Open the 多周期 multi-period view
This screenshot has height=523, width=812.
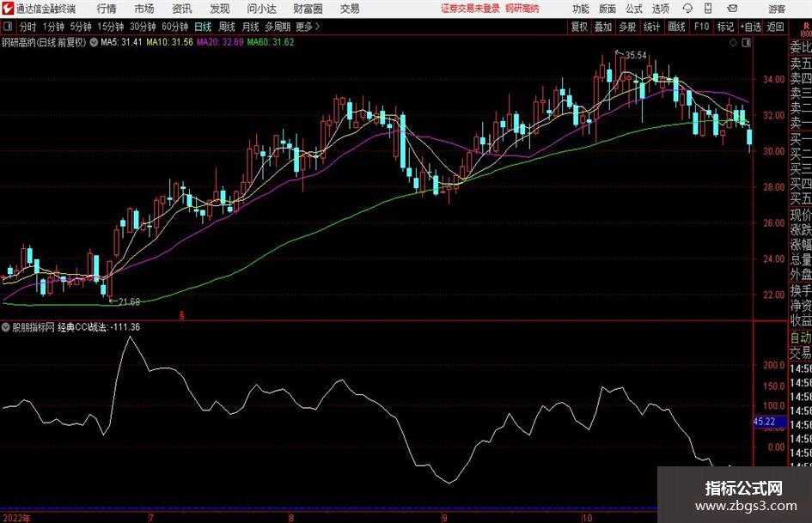click(278, 27)
